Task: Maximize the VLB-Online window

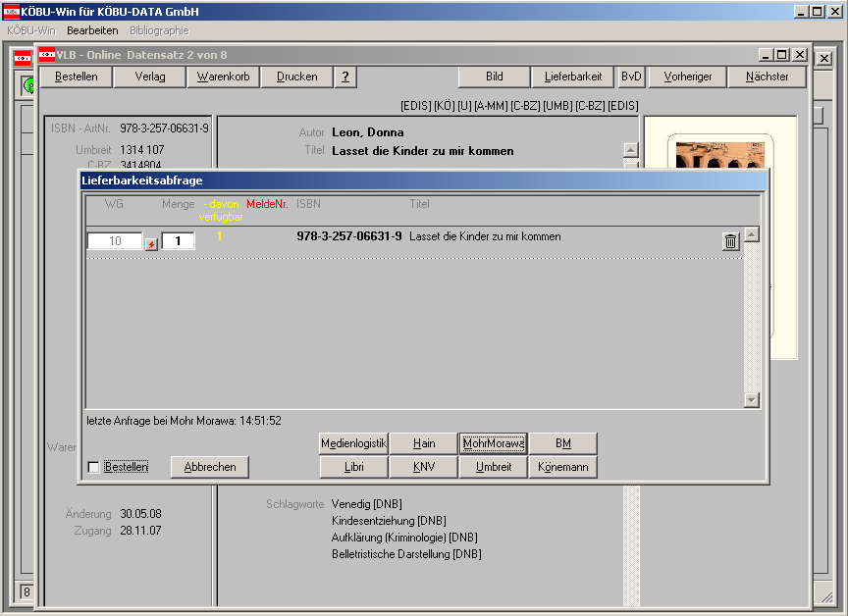Action: coord(782,55)
